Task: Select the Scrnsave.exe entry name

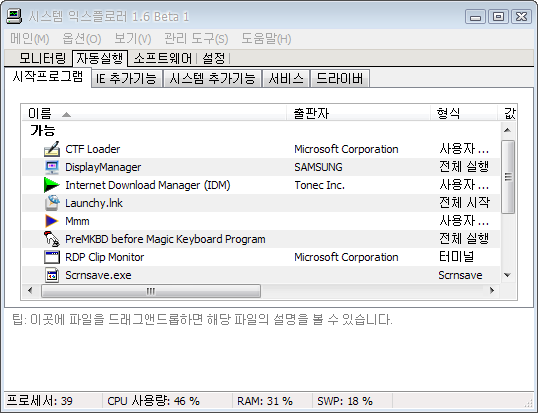Action: (x=98, y=275)
